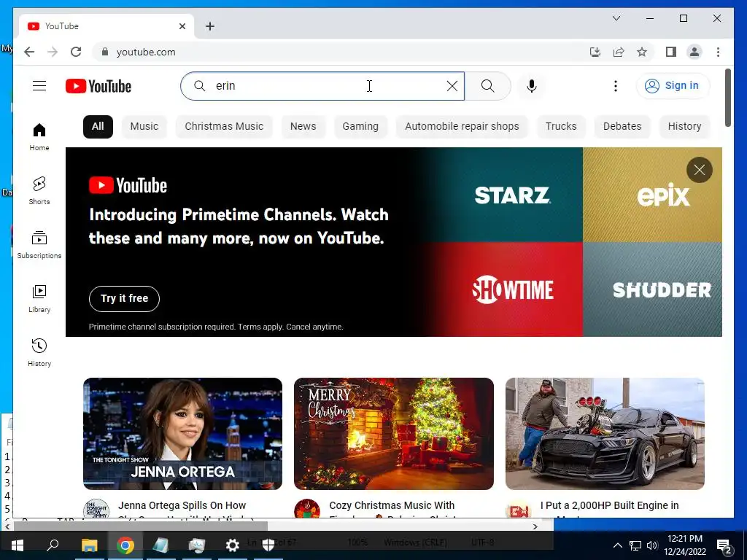Click the epix channel tile

tap(652, 195)
